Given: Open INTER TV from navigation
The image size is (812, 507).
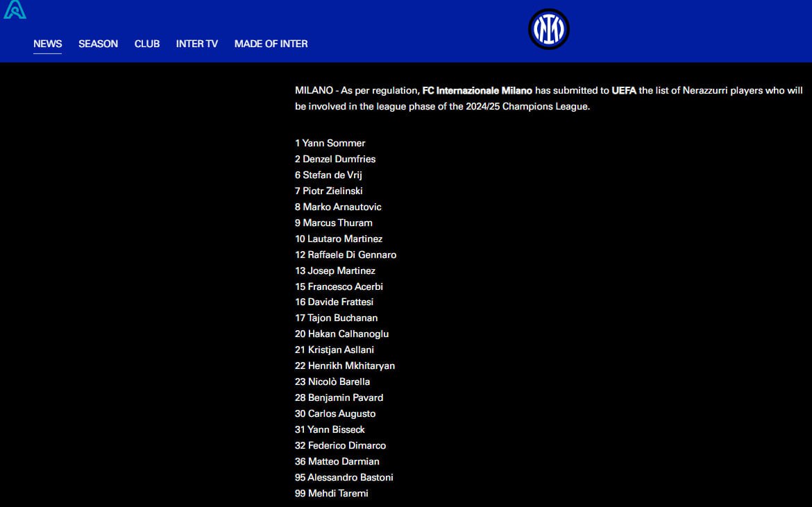Looking at the screenshot, I should click(x=196, y=44).
